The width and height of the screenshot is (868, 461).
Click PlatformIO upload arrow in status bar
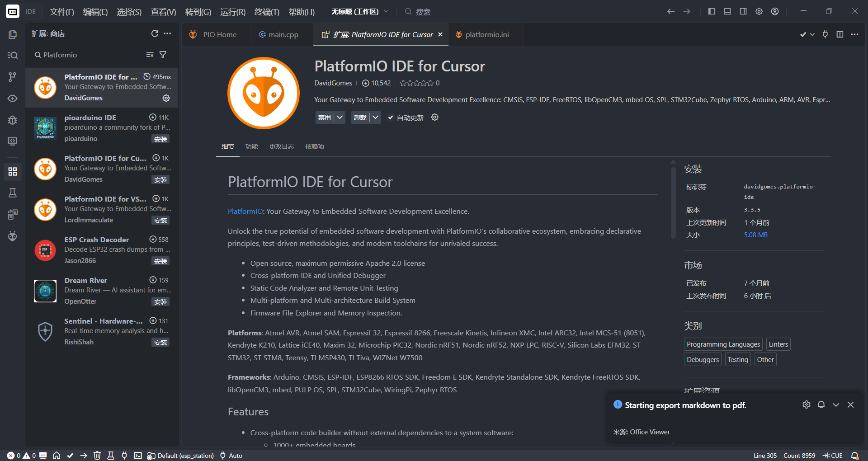pos(84,456)
